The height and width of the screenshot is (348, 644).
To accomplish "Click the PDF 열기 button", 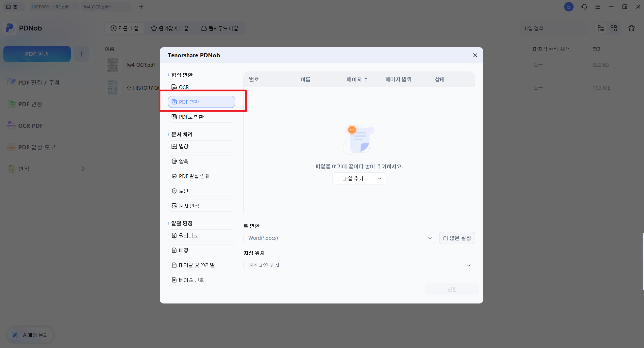I will [x=37, y=54].
